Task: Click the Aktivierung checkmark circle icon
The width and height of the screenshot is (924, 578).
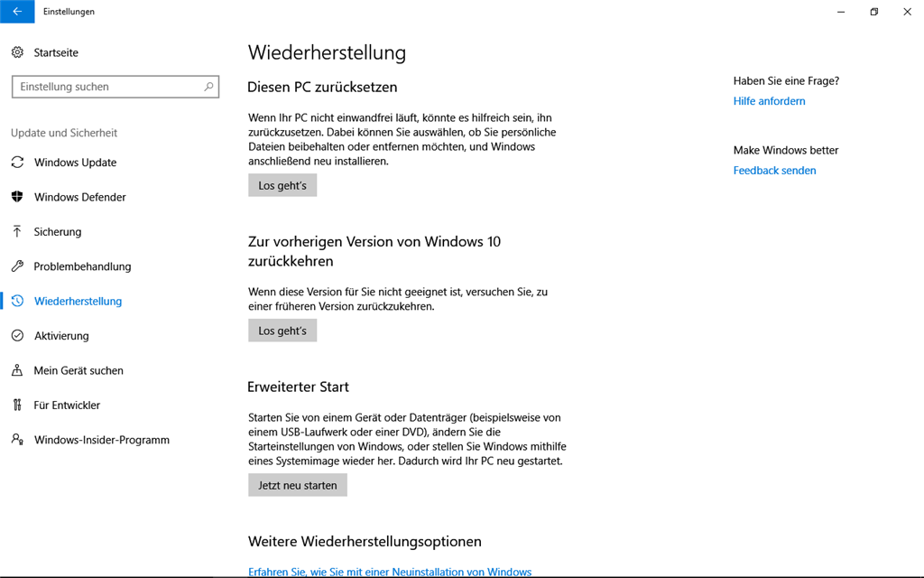Action: 18,336
